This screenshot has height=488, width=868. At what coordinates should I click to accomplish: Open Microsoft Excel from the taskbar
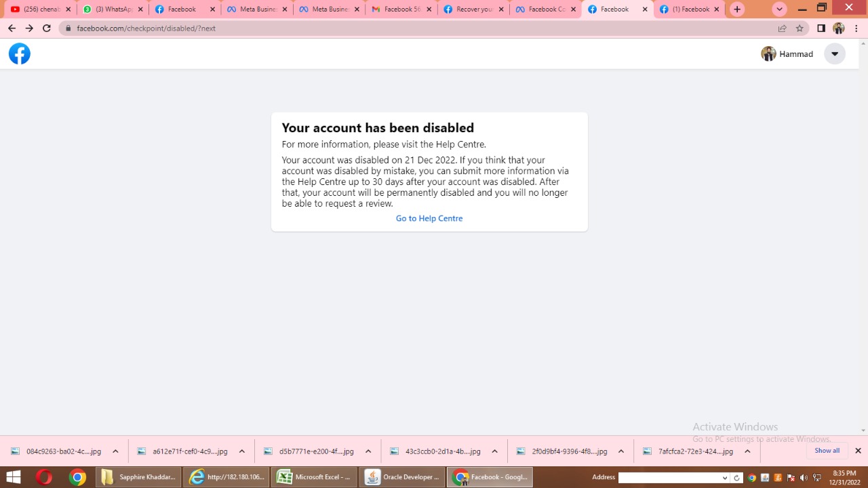click(314, 477)
